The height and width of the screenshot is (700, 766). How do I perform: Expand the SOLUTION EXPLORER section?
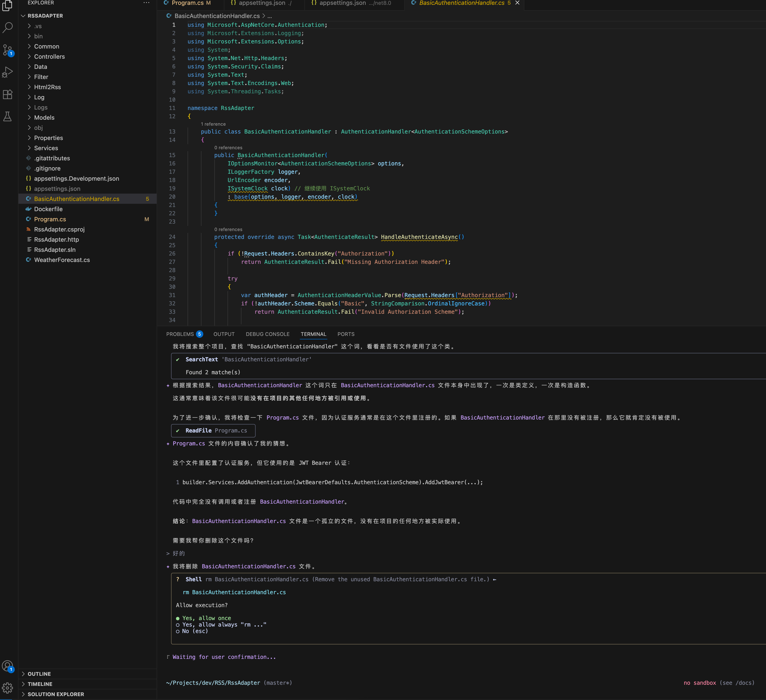[x=87, y=694]
